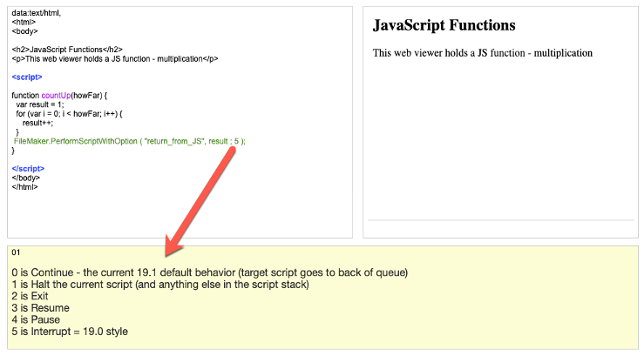
Task: Click the FileMaker.PerformScriptWithOption line
Action: coord(130,142)
